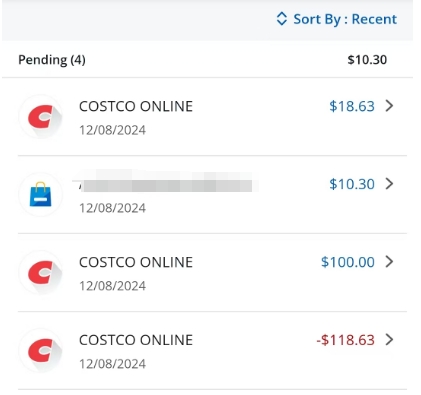Select first COSTCO ONLINE merchant name
This screenshot has width=421, height=395.
[x=136, y=106]
